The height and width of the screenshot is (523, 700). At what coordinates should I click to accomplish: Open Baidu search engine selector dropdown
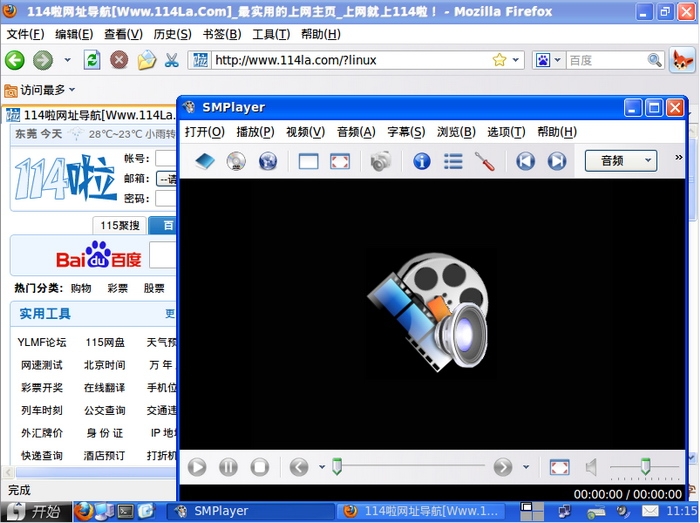coord(548,60)
